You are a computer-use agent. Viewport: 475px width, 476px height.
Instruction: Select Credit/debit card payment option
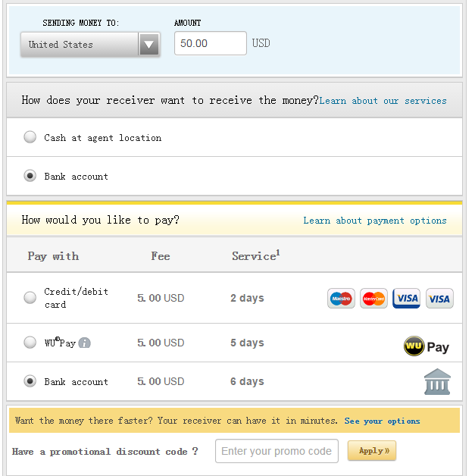click(30, 298)
